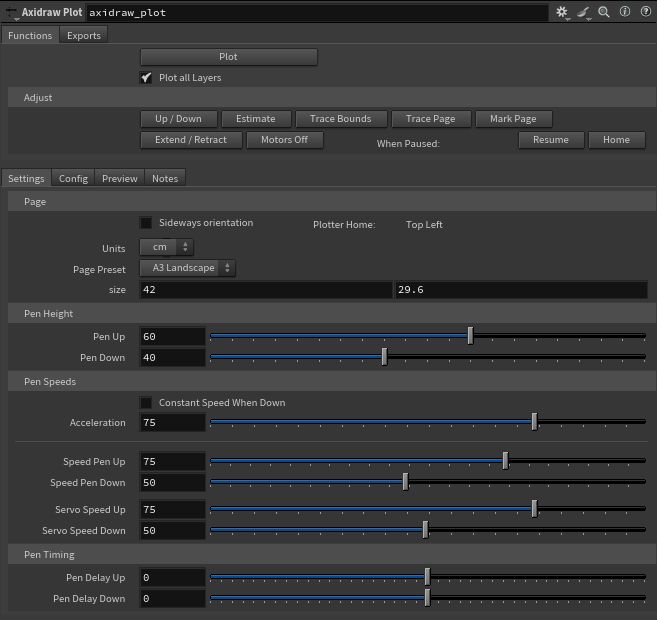Click the Axidraw Plot node type icon
This screenshot has height=620, width=657.
coord(12,13)
